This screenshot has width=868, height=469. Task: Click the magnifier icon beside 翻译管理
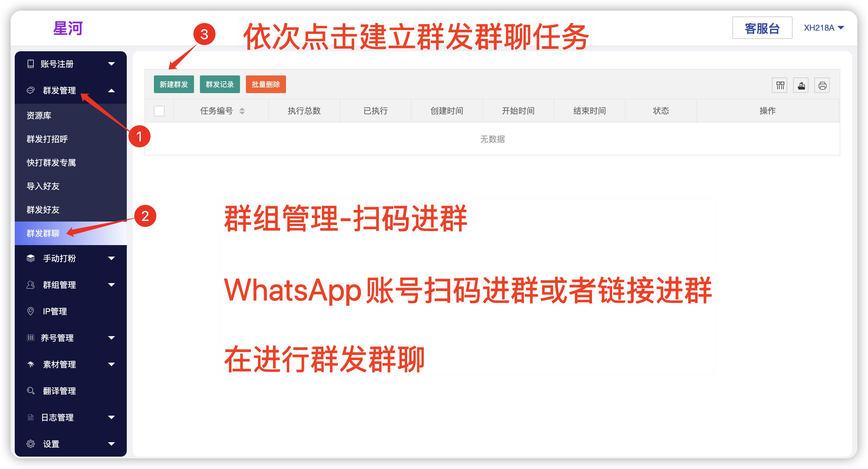31,391
